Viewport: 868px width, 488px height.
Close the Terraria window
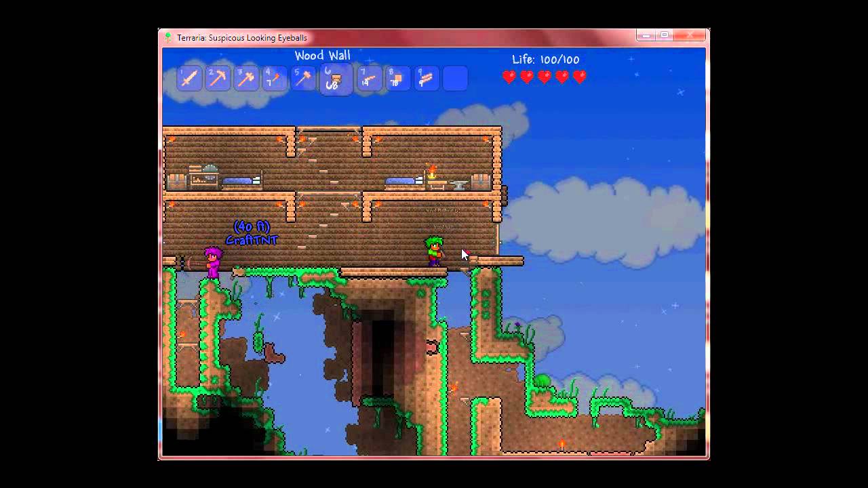coord(690,35)
